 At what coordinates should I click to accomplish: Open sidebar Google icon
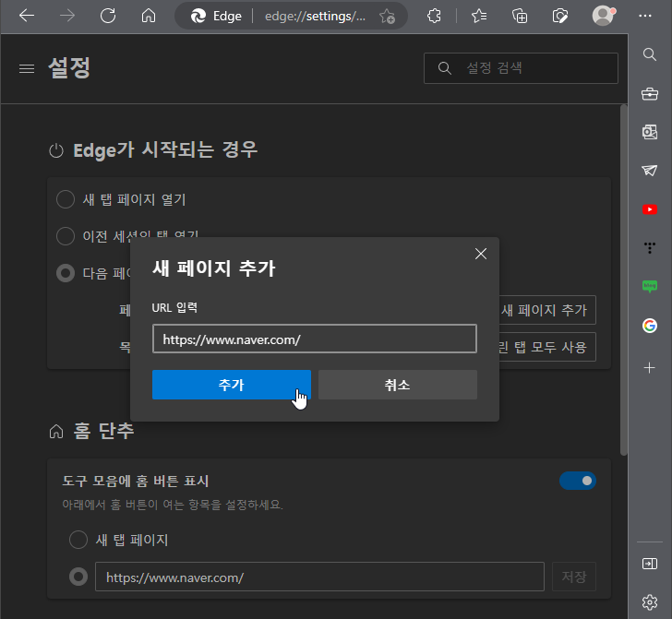650,326
